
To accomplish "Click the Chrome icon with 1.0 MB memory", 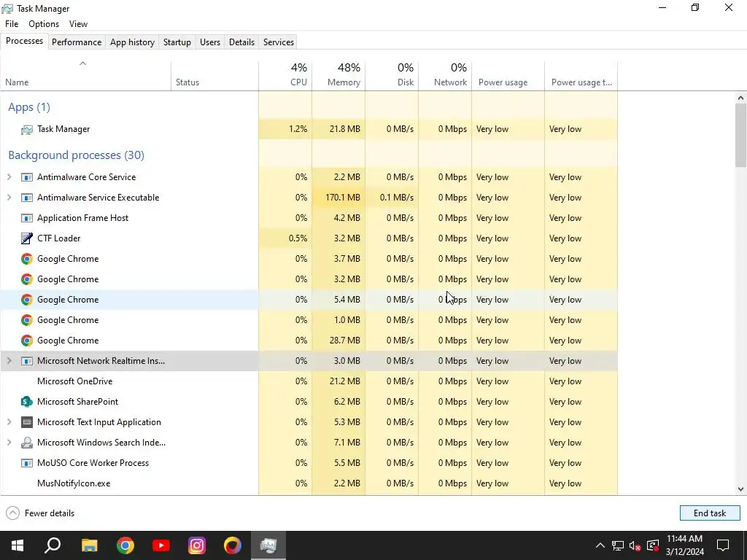I will tap(27, 320).
